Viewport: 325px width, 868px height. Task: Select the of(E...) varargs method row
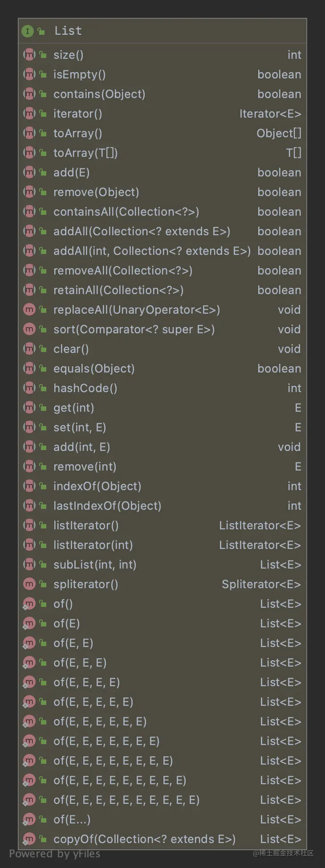(x=72, y=819)
